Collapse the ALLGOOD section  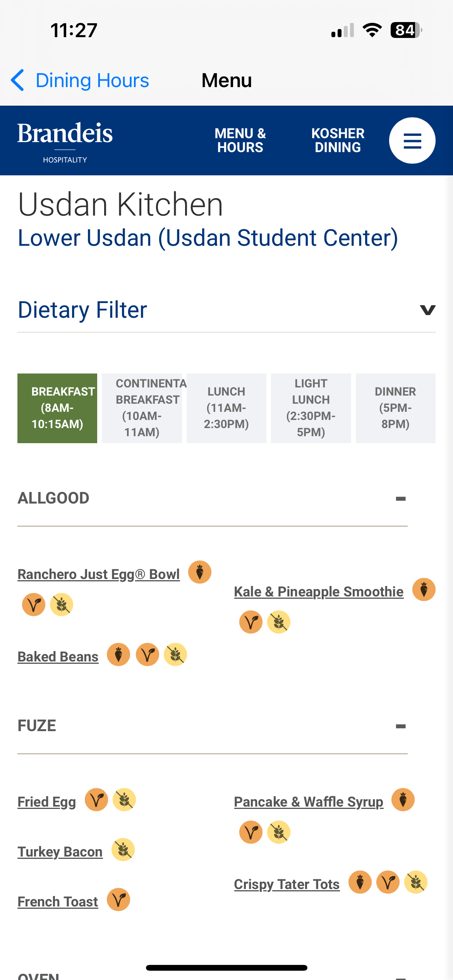[401, 499]
